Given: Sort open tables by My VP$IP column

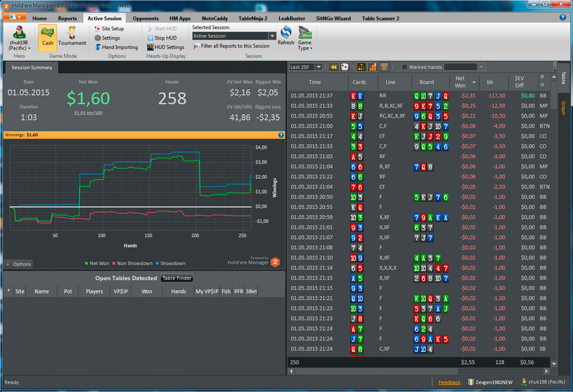Looking at the screenshot, I should click(x=206, y=292).
